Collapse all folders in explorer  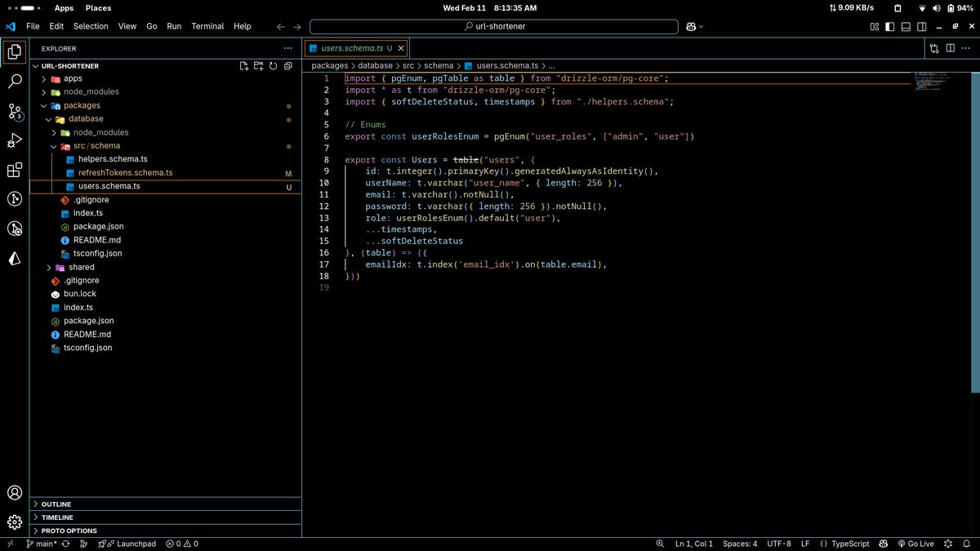point(288,66)
